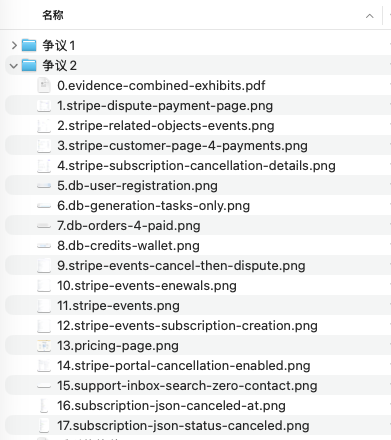Screen dimensions: 391x440
Task: Click the icon for 5.db-user-registration.png
Action: (44, 186)
